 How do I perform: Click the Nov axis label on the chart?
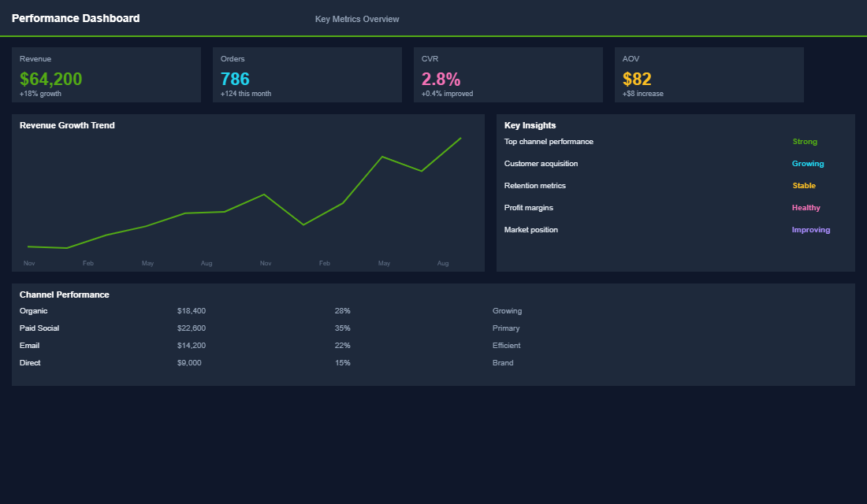(29, 263)
